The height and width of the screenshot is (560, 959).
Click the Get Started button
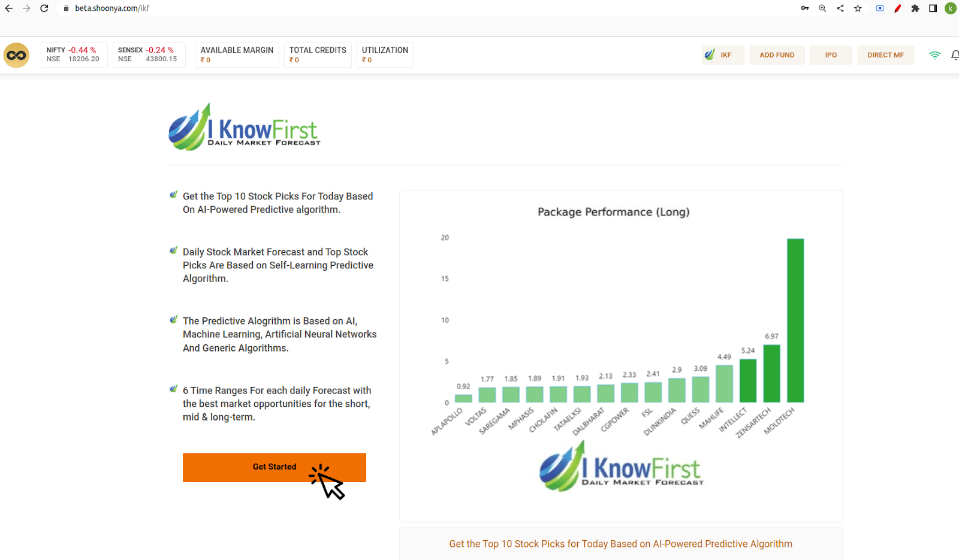pos(275,467)
